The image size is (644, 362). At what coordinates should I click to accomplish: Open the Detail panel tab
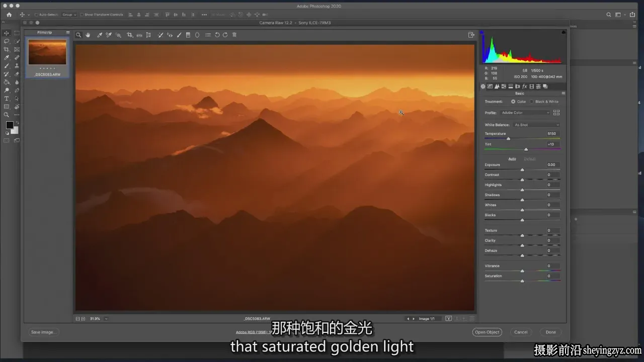pos(497,86)
